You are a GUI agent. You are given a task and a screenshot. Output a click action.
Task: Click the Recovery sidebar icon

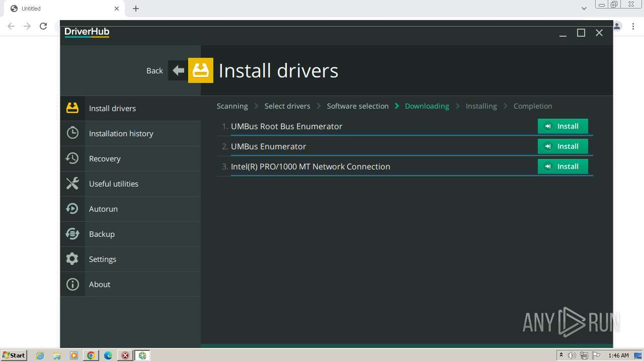72,158
